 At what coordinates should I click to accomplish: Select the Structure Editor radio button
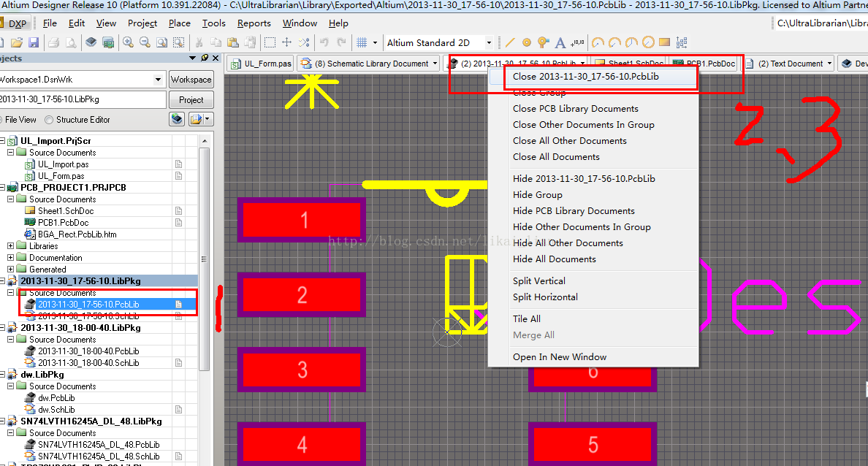point(49,120)
